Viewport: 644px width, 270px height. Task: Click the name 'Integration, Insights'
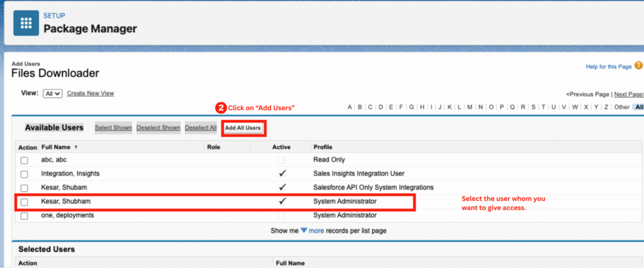tap(70, 173)
